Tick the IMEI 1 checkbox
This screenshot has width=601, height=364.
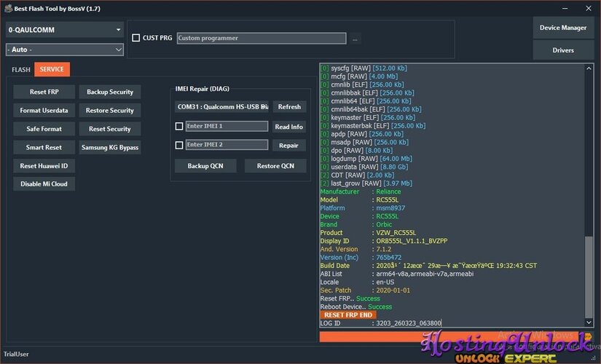click(179, 126)
